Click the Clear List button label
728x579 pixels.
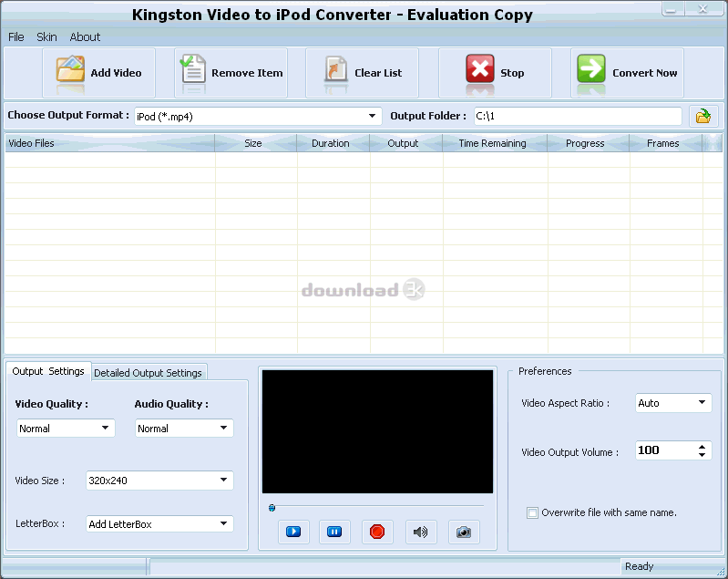(x=378, y=73)
